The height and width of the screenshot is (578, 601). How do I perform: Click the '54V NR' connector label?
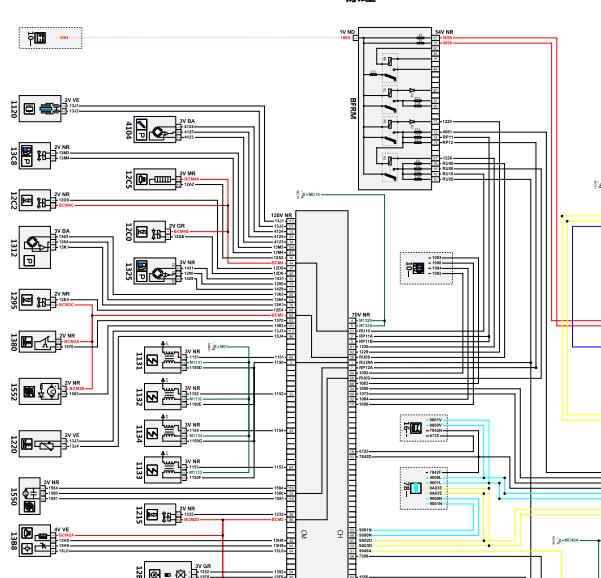(x=444, y=32)
